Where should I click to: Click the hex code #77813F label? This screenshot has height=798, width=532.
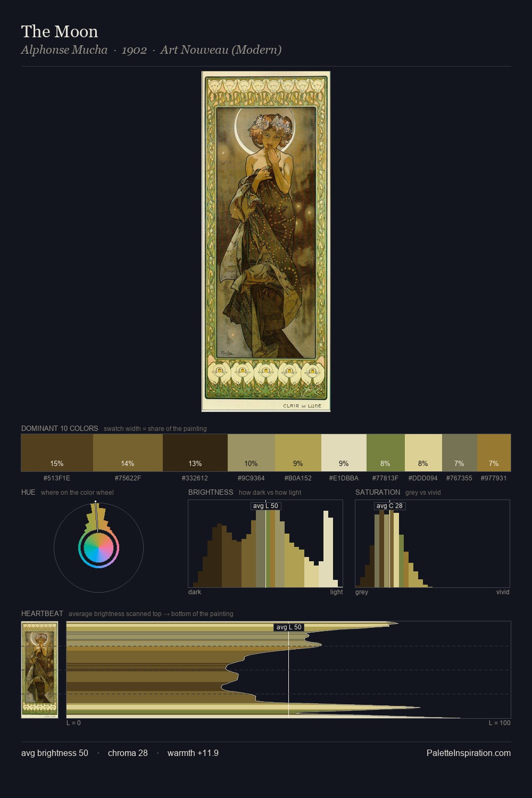tap(385, 478)
